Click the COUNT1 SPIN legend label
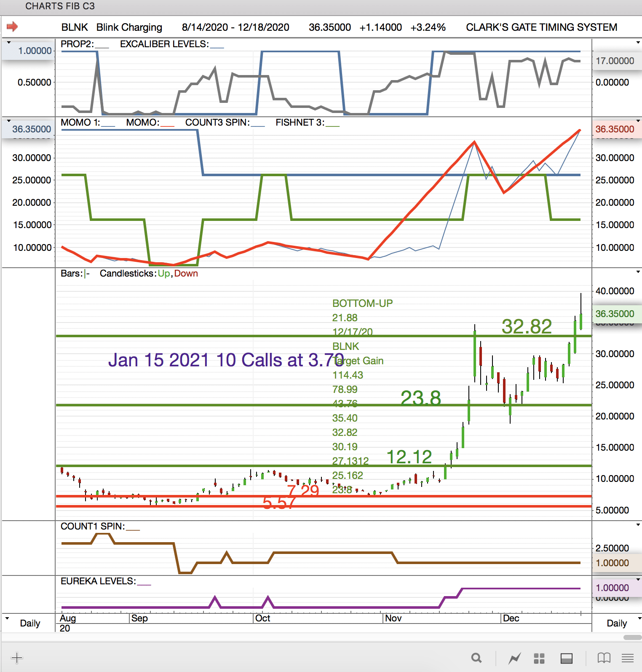The height and width of the screenshot is (672, 642). coord(93,527)
